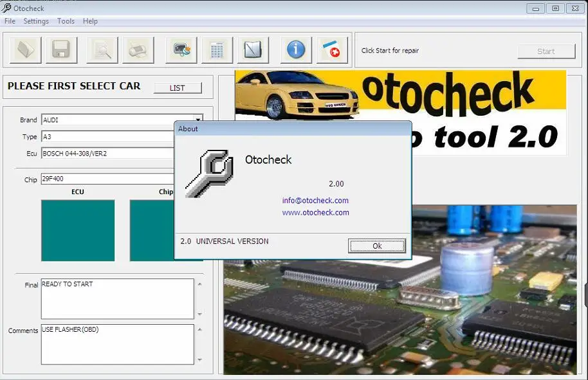Click the wrench icon in About dialog
This screenshot has width=588, height=380.
209,174
